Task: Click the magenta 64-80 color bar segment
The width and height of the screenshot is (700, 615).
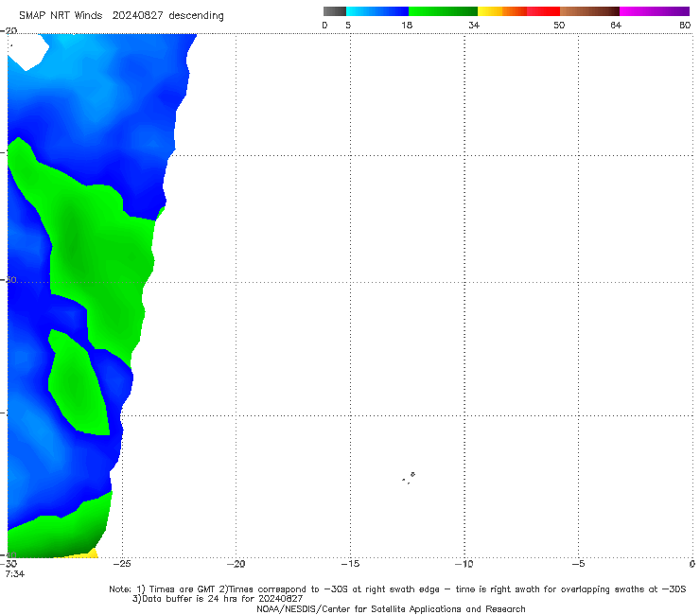Action: [655, 11]
